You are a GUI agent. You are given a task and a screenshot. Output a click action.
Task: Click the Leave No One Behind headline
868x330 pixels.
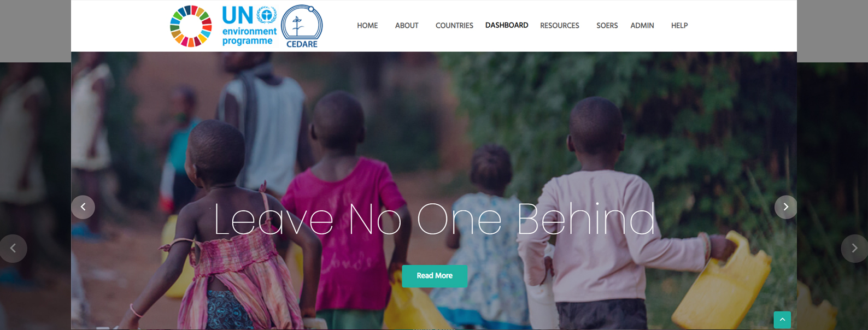pyautogui.click(x=435, y=219)
